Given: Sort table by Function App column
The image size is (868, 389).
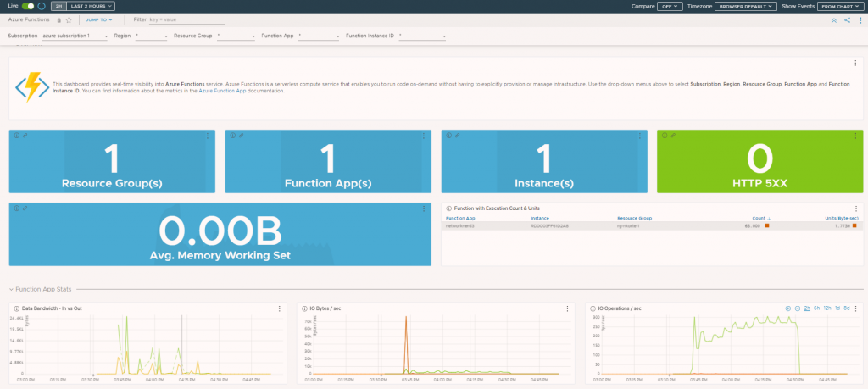Looking at the screenshot, I should pos(460,218).
